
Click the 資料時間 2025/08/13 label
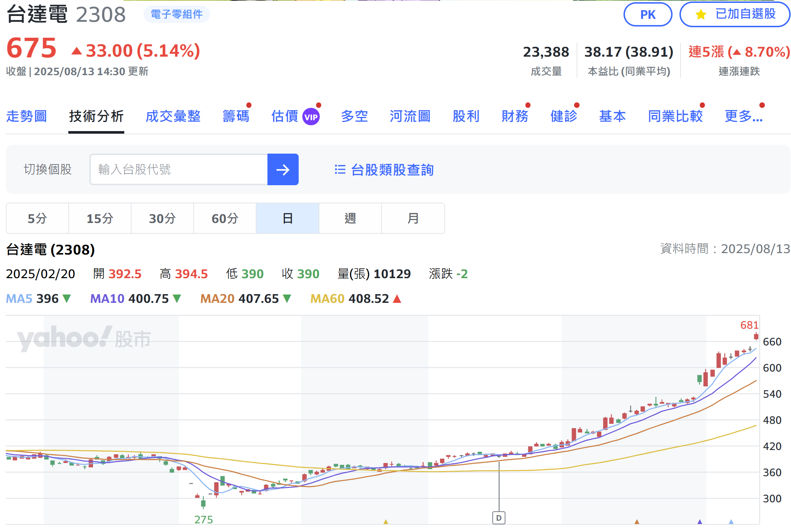click(x=725, y=249)
